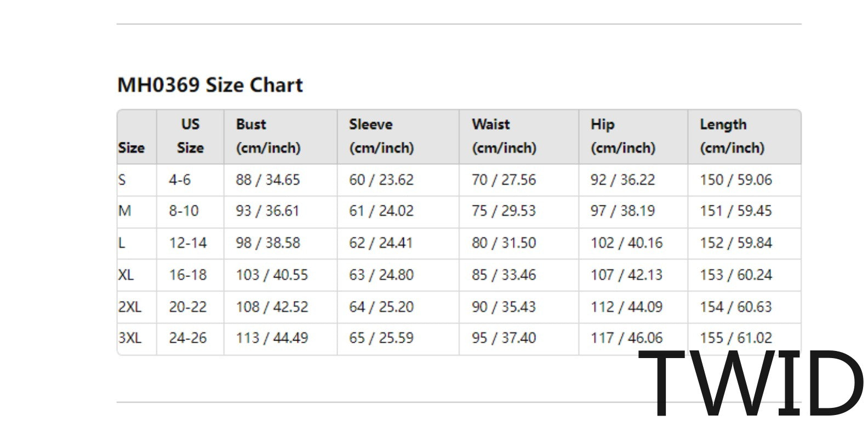Select sleeve value 63 / 24.80
This screenshot has width=868, height=438.
pyautogui.click(x=381, y=274)
